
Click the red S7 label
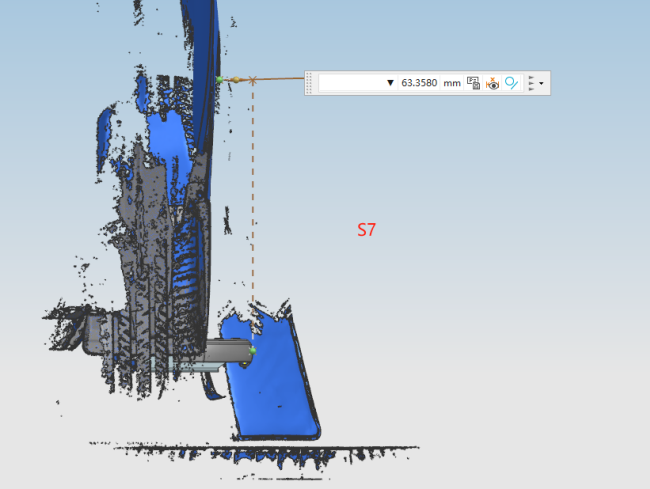point(366,230)
